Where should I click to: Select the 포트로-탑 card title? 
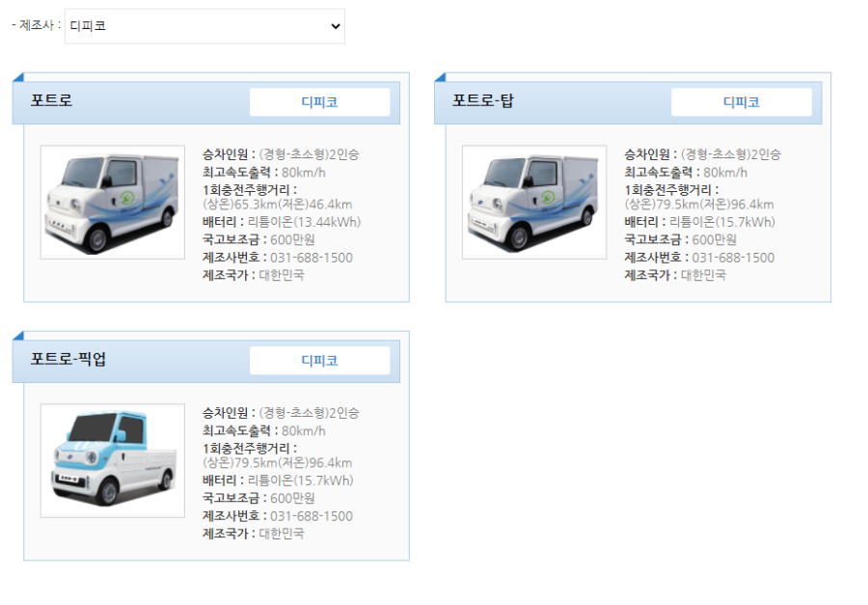coord(483,100)
